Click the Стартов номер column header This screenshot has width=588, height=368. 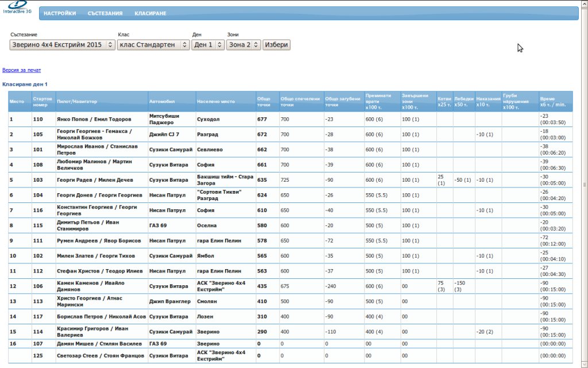coord(43,101)
